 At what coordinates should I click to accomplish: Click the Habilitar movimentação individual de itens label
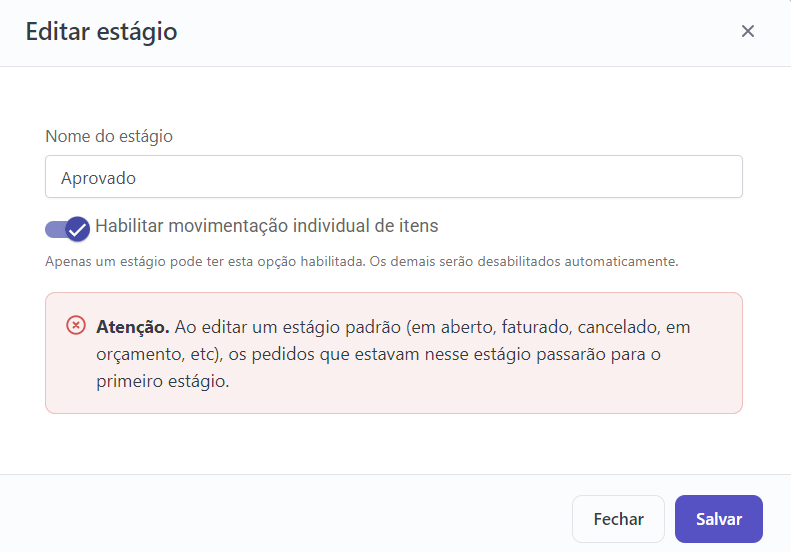(x=266, y=226)
